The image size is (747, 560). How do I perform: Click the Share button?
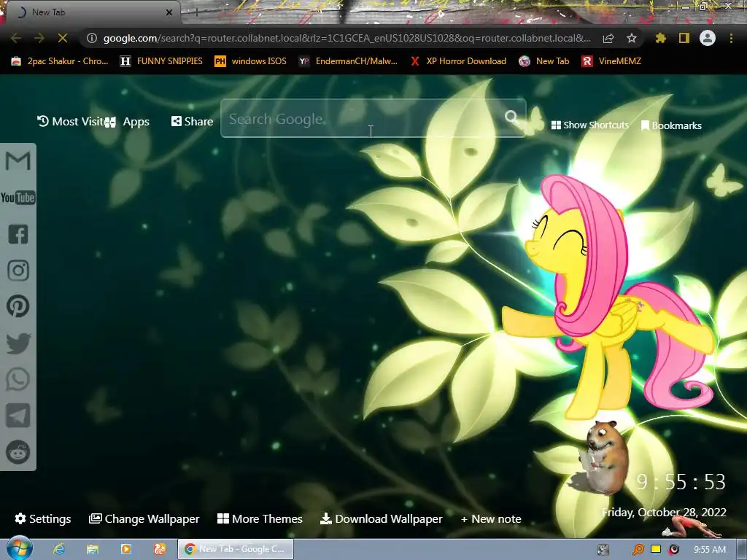tap(193, 122)
